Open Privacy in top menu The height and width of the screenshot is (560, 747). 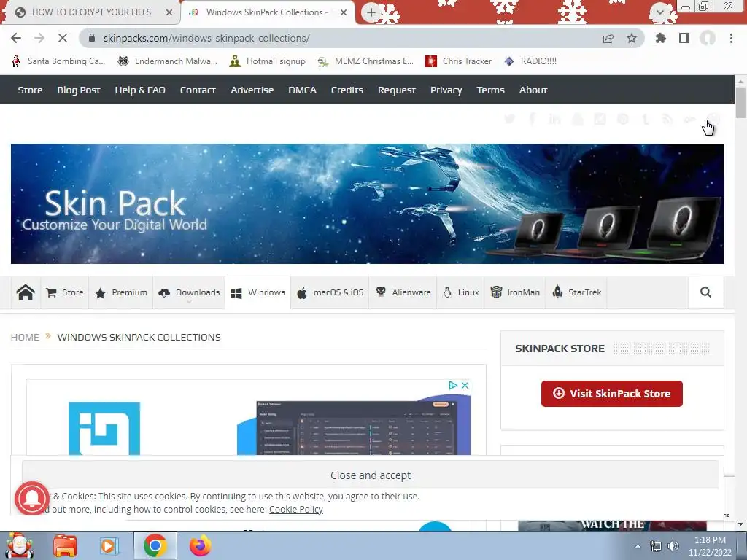[446, 90]
